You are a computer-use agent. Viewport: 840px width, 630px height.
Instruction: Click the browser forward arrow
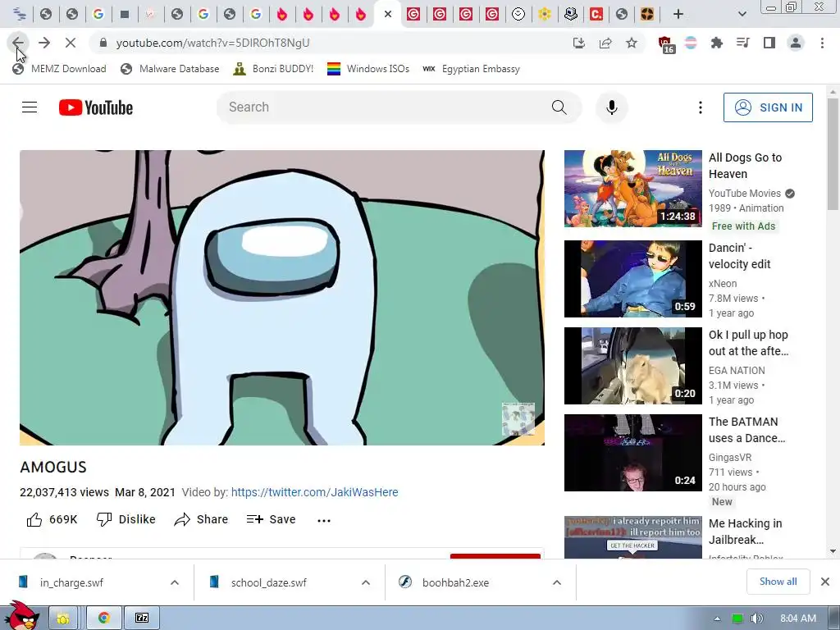tap(44, 43)
